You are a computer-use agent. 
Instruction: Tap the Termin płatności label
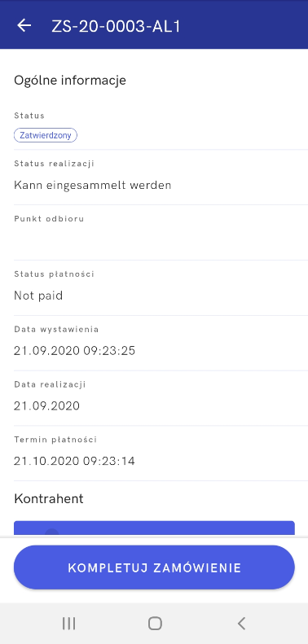click(55, 440)
